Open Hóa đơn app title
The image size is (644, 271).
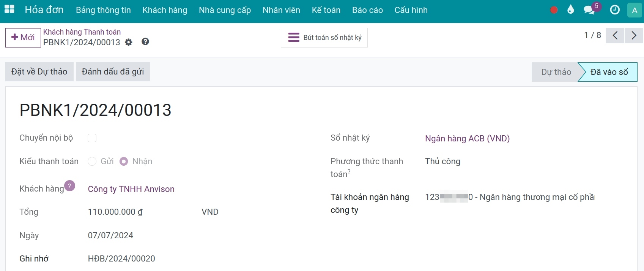pos(44,10)
